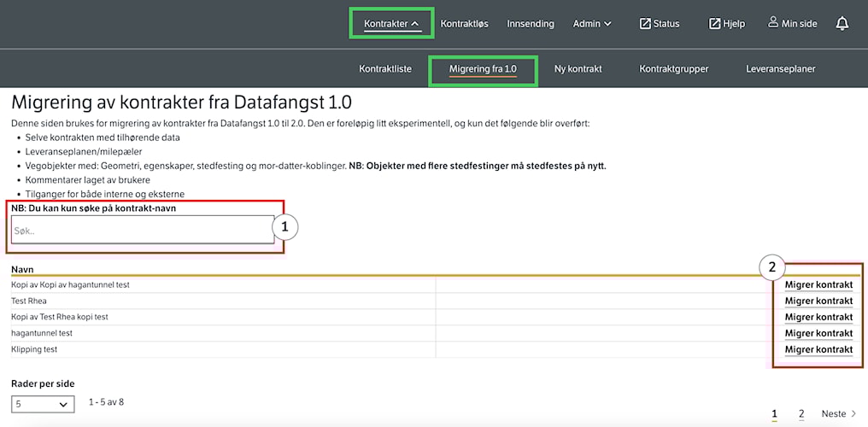The height and width of the screenshot is (427, 868).
Task: Migrate the hagantunnel test contract
Action: 818,333
